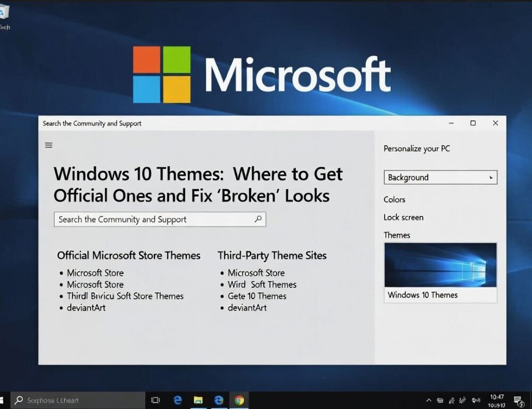Open the 'Wird Soft Themes' list item
This screenshot has height=409, width=532.
262,284
